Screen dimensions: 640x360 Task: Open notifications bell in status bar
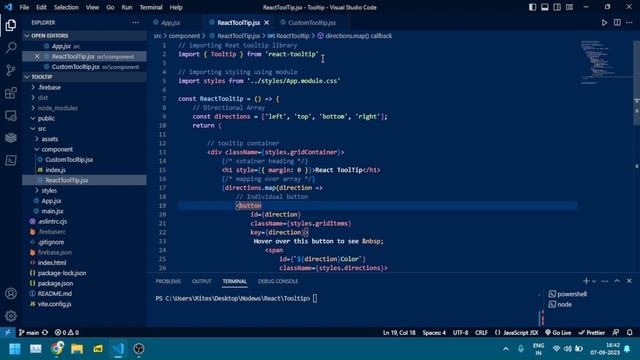629,332
